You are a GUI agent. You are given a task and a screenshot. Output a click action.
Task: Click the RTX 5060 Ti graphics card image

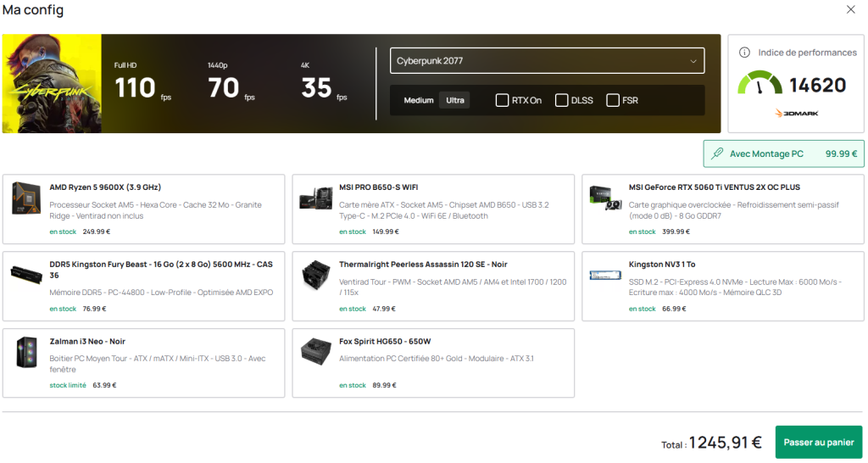pyautogui.click(x=605, y=198)
